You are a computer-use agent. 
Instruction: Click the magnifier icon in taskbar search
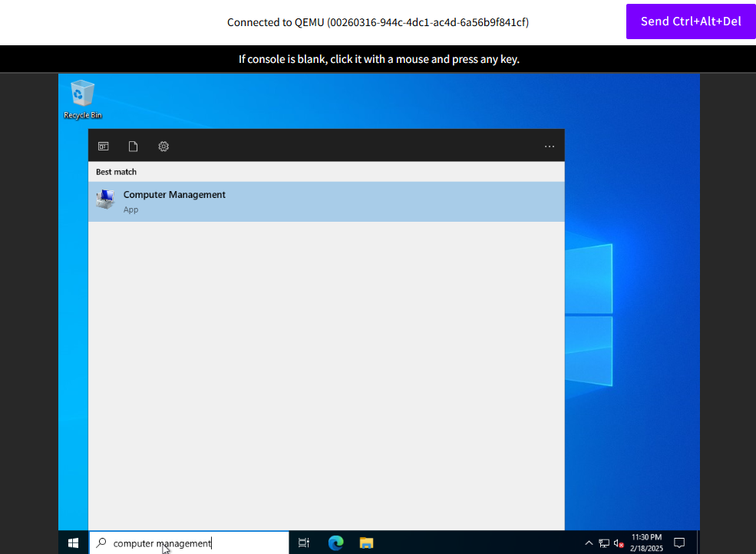[101, 543]
